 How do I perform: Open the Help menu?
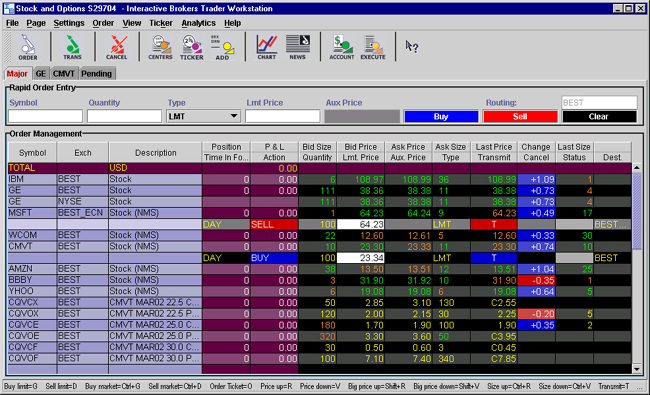click(233, 23)
